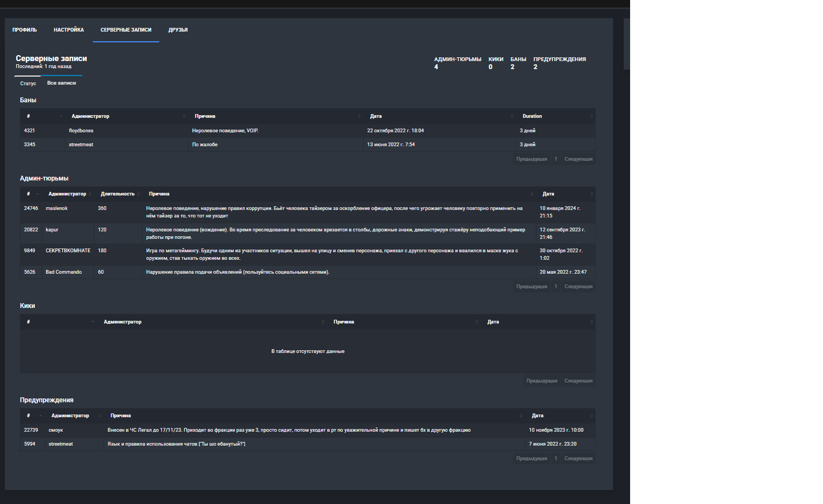Click administrator name kapur
The image size is (823, 504).
(52, 230)
